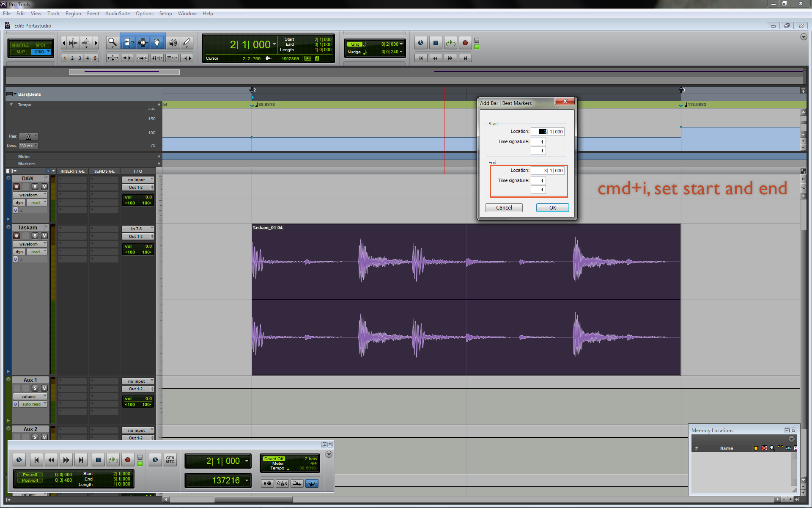This screenshot has width=812, height=508.
Task: Click Record in the floating Transport window
Action: pos(128,460)
